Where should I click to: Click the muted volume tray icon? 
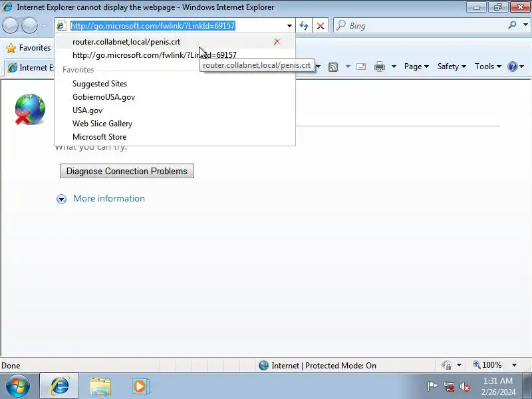coord(464,386)
